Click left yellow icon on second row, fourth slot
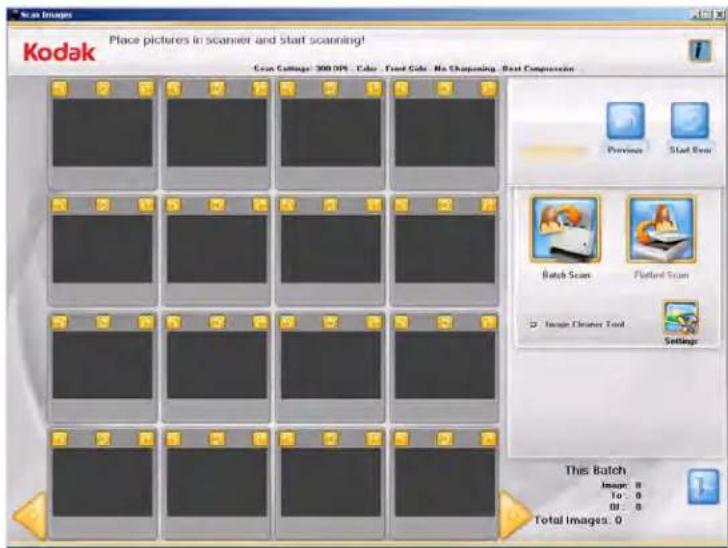 [x=402, y=205]
